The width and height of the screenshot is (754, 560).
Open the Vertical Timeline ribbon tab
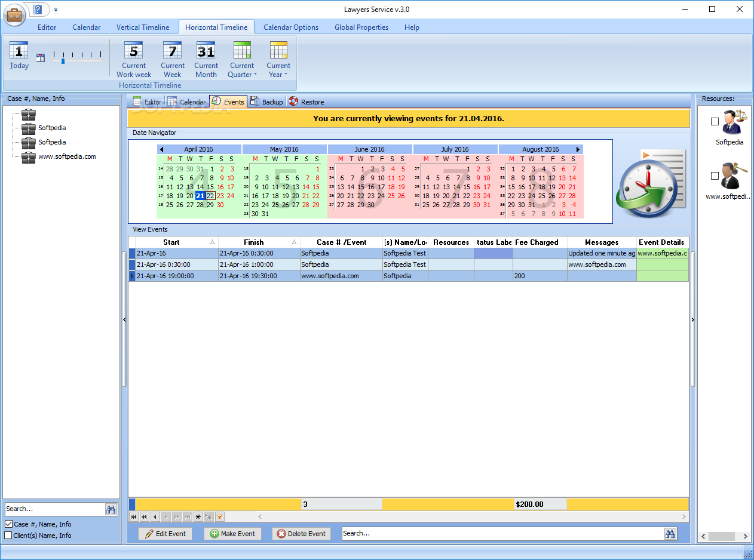coord(143,27)
